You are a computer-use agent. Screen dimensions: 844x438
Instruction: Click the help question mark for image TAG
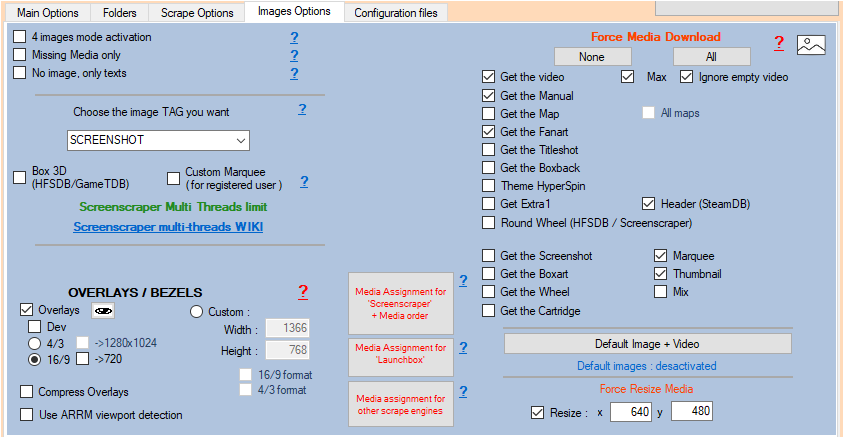click(x=302, y=109)
